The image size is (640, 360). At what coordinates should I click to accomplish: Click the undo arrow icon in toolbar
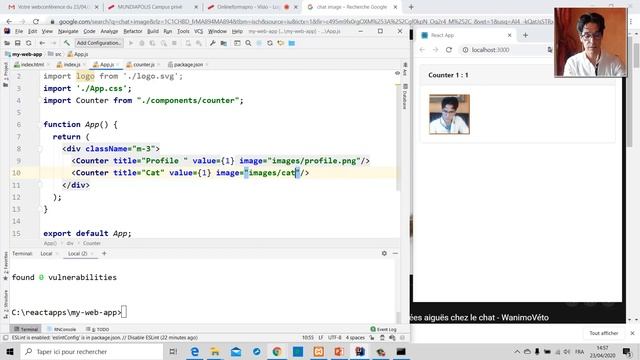(x=280, y=43)
